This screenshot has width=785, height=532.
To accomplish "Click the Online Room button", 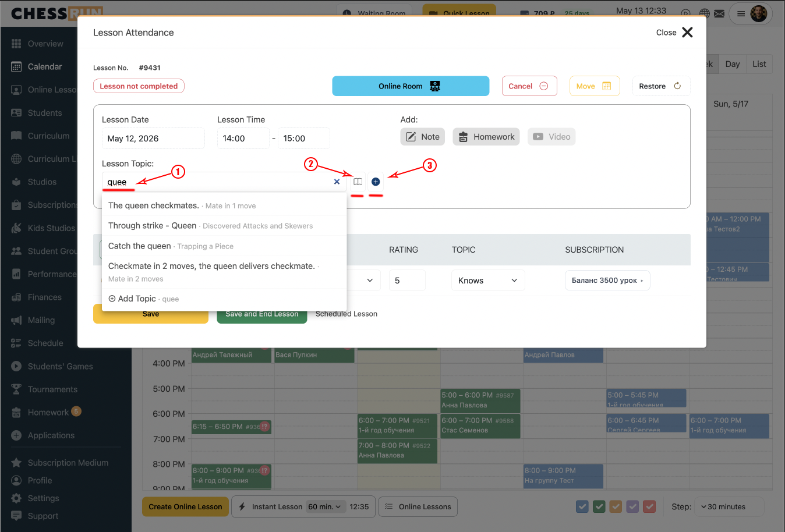I will [411, 86].
